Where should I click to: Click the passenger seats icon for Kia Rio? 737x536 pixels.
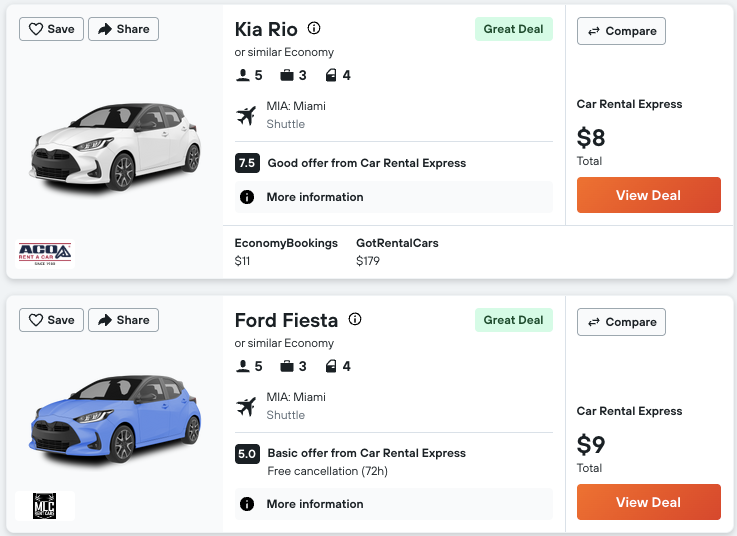242,75
